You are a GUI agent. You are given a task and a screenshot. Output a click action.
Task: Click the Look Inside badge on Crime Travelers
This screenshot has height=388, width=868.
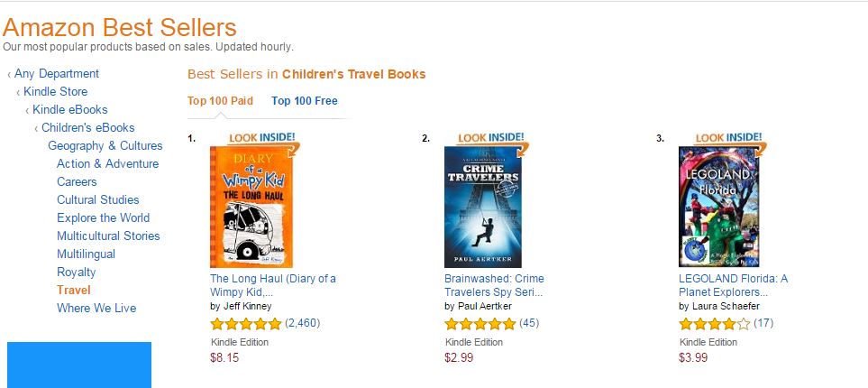[x=490, y=138]
